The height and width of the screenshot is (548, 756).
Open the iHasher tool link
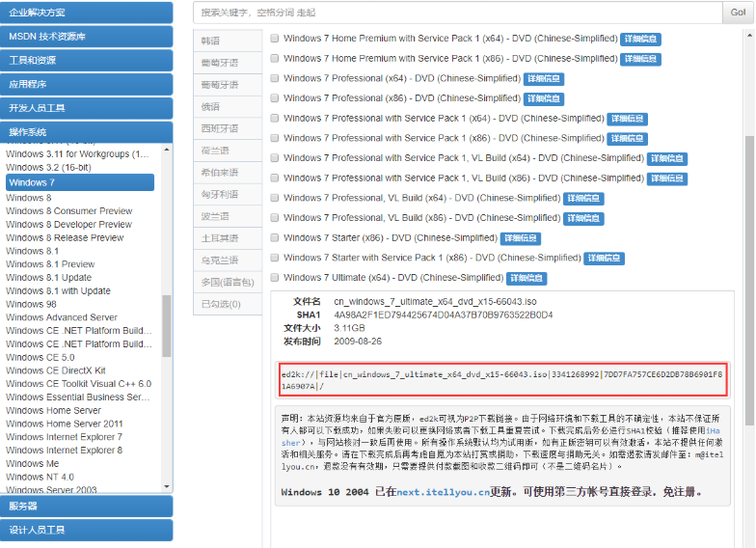point(720,430)
